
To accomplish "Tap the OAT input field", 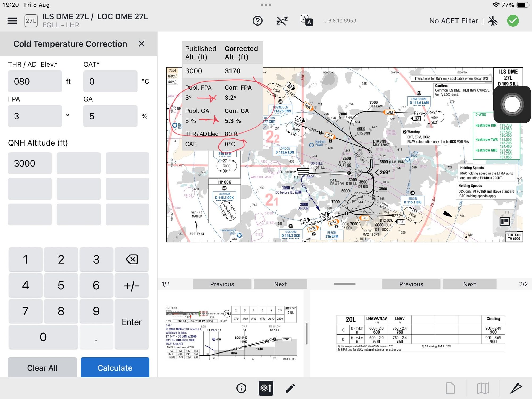I will click(x=110, y=81).
